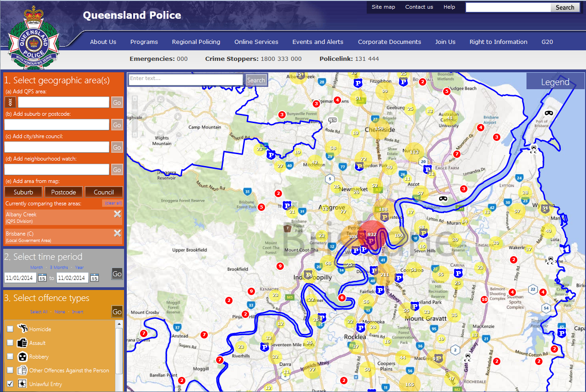
Task: Click the Events and Alerts menu item
Action: point(318,42)
